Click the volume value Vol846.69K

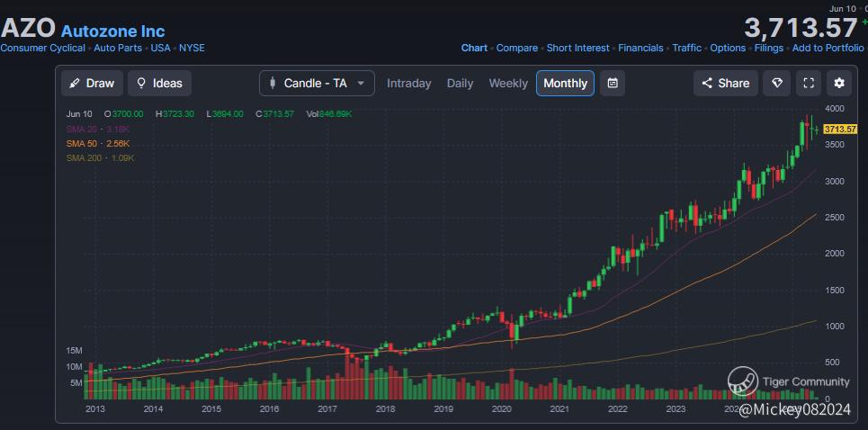(329, 114)
